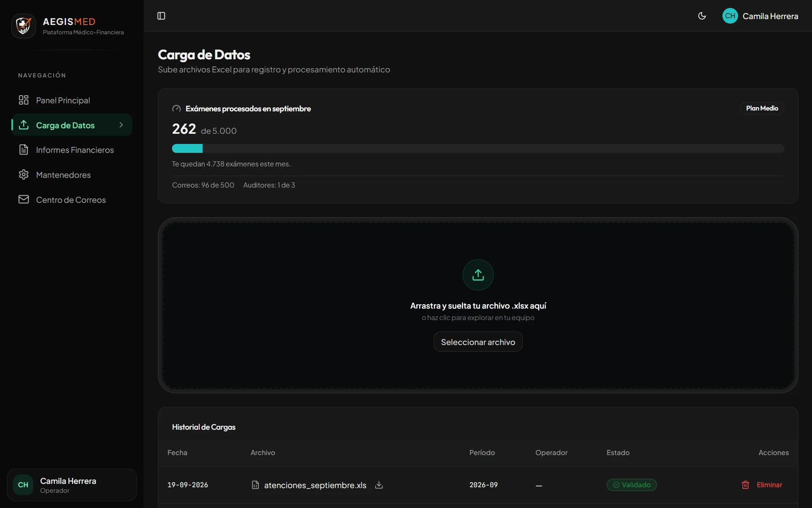
Task: Click the Historial de Cargas heading
Action: (204, 427)
